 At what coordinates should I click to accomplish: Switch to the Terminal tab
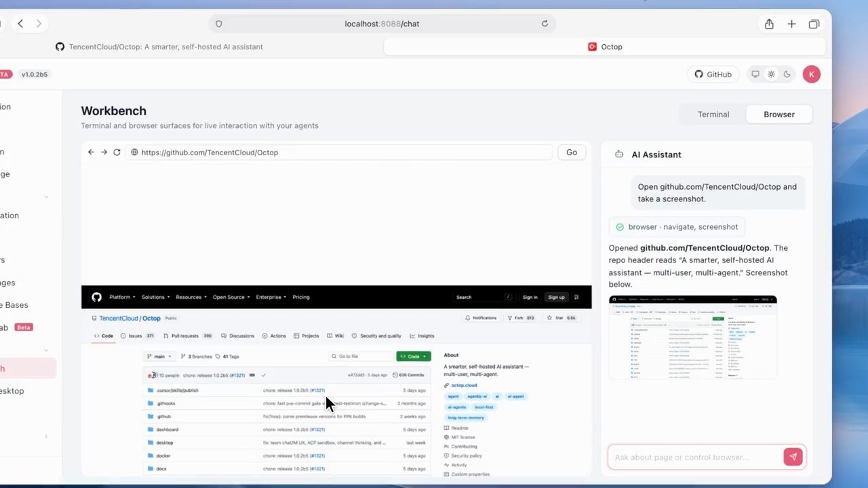(x=713, y=115)
